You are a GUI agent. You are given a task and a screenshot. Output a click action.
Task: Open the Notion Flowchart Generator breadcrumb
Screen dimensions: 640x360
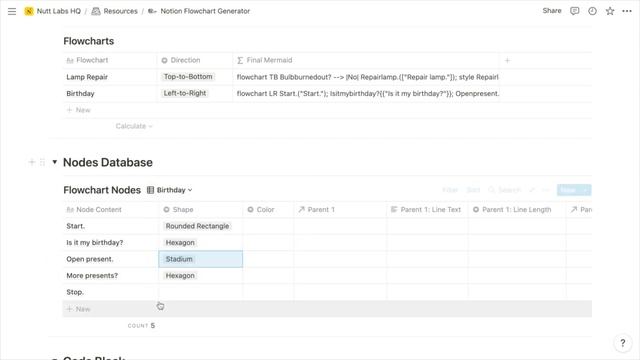coord(199,11)
